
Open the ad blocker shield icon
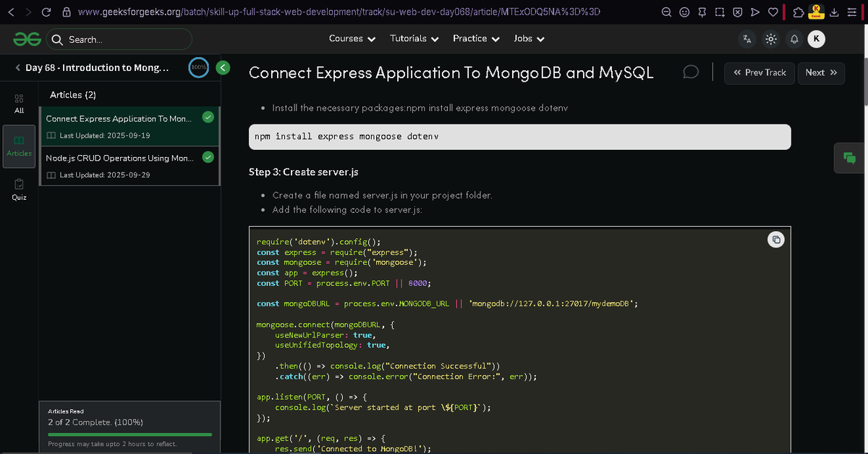coord(737,12)
